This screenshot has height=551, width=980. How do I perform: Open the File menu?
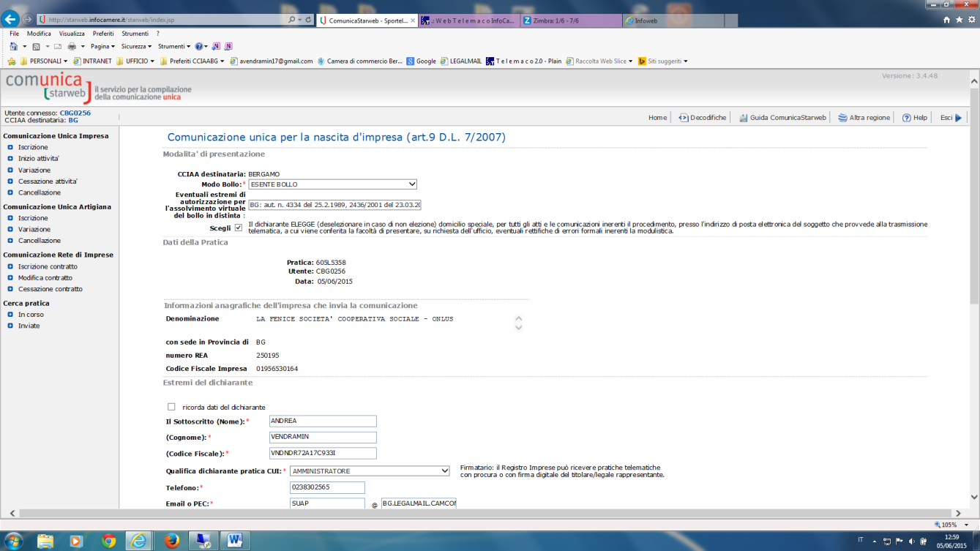14,34
